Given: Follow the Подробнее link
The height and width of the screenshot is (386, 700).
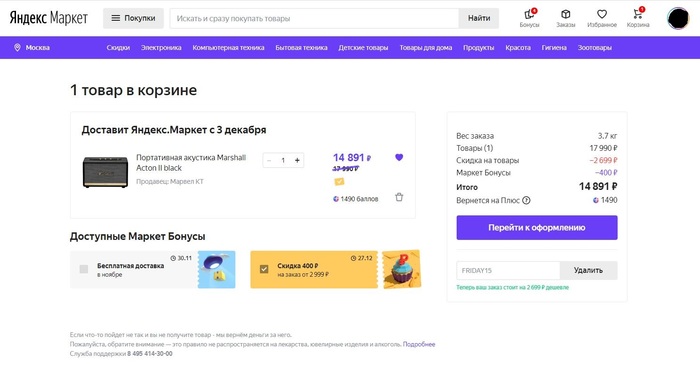Looking at the screenshot, I should (419, 344).
